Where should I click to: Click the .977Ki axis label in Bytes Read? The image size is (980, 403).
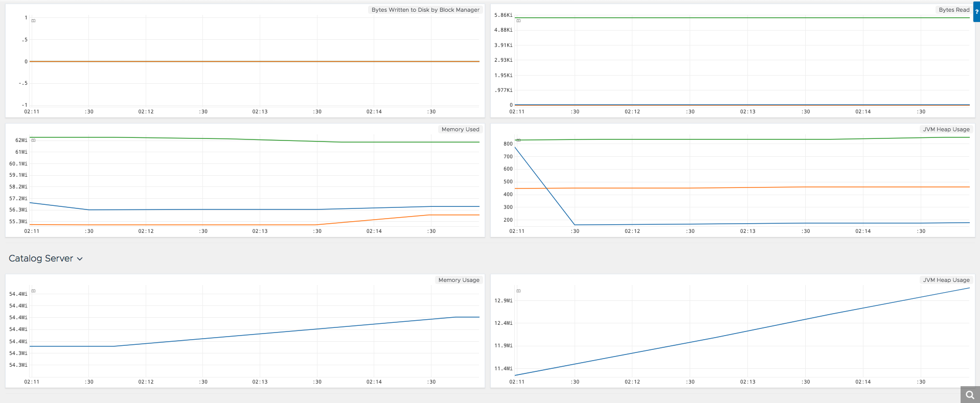pos(503,90)
